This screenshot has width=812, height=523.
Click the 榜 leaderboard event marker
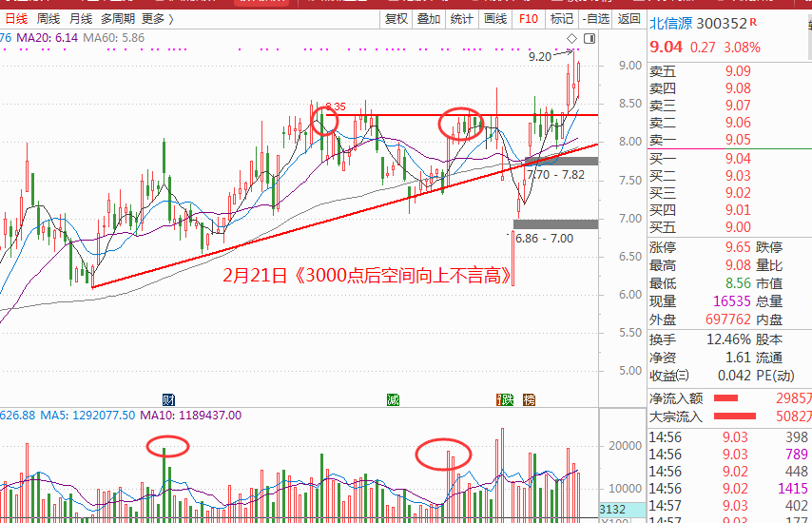pos(529,399)
